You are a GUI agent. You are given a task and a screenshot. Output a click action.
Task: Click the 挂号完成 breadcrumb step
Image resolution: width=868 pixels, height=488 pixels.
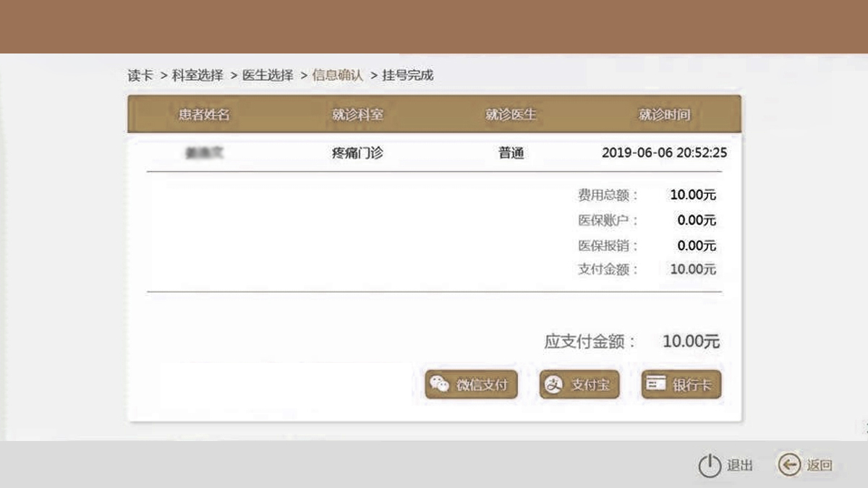click(408, 75)
